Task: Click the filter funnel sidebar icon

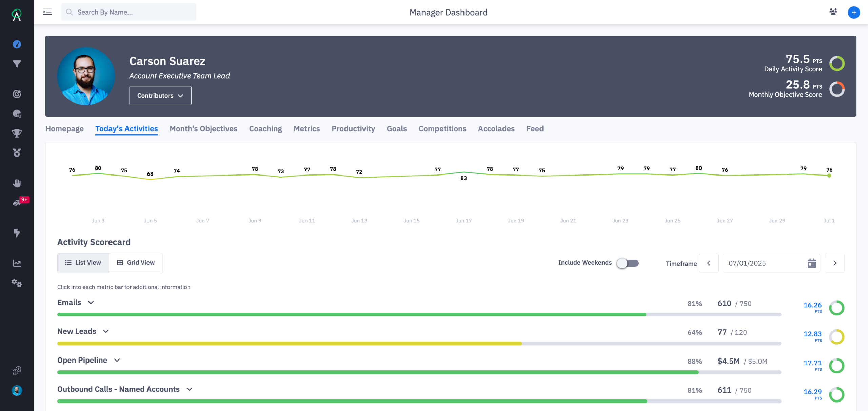Action: pyautogui.click(x=17, y=64)
